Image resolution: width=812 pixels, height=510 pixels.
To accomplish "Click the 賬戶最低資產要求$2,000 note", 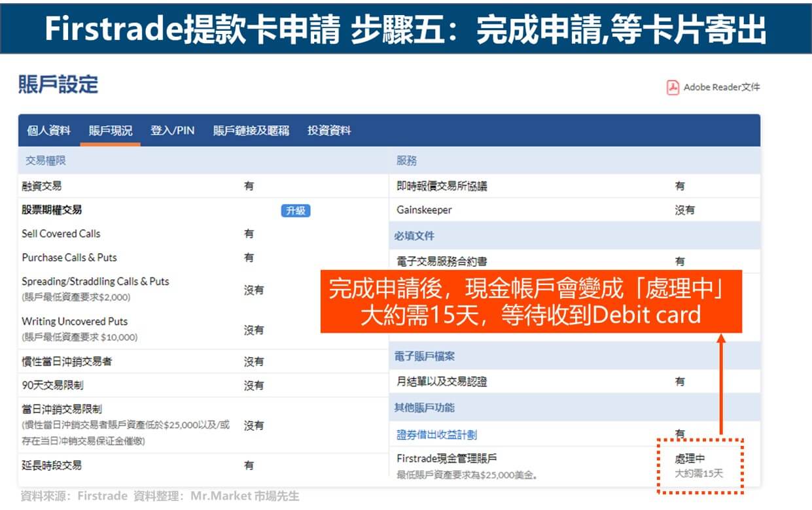I will click(76, 297).
